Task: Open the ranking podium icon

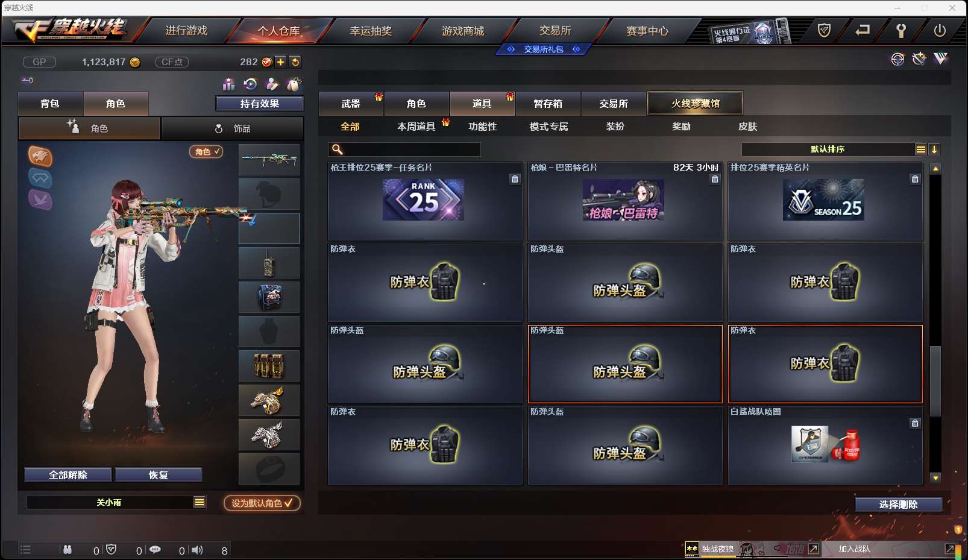Action: coord(228,84)
